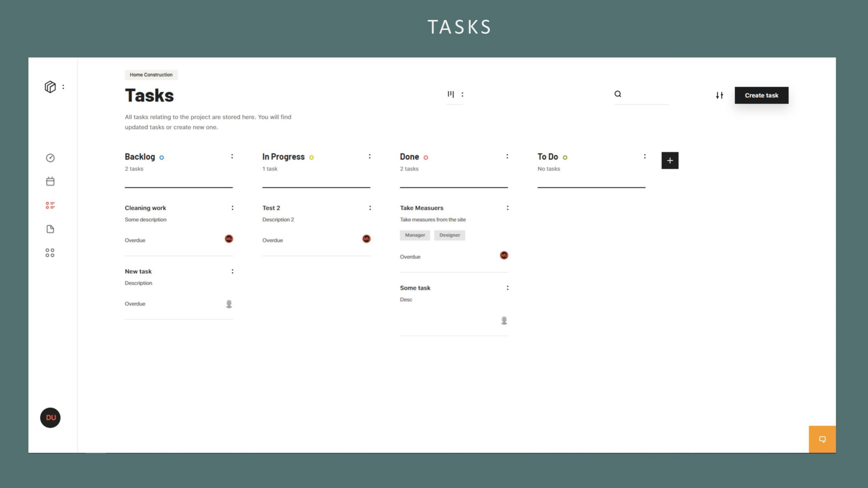The height and width of the screenshot is (488, 868).
Task: Add a new column with plus button
Action: tap(670, 160)
